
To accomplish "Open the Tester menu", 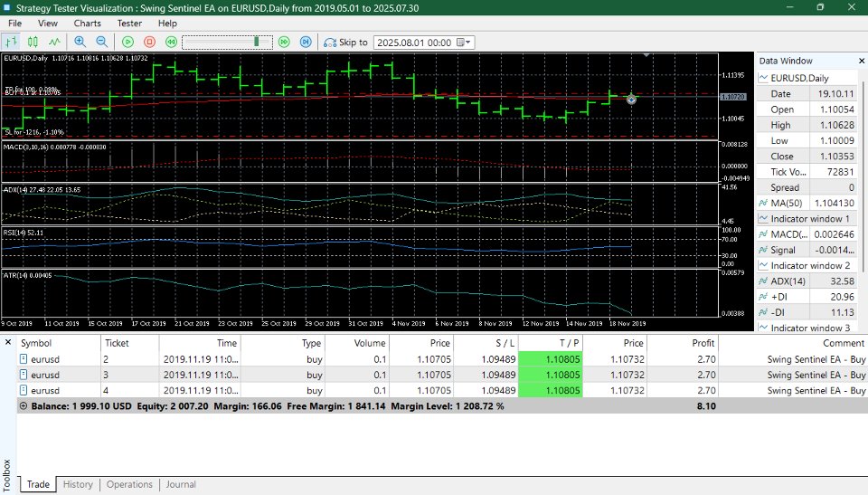I will (129, 24).
